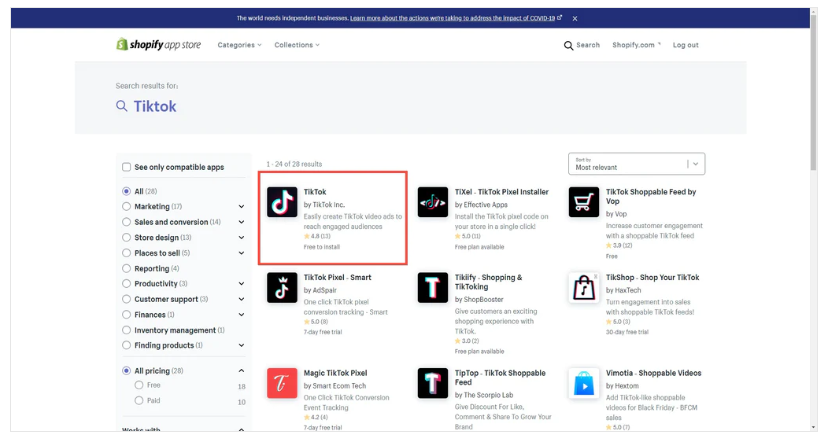This screenshot has height=439, width=825.
Task: Select the Inventory management radio
Action: 126,330
